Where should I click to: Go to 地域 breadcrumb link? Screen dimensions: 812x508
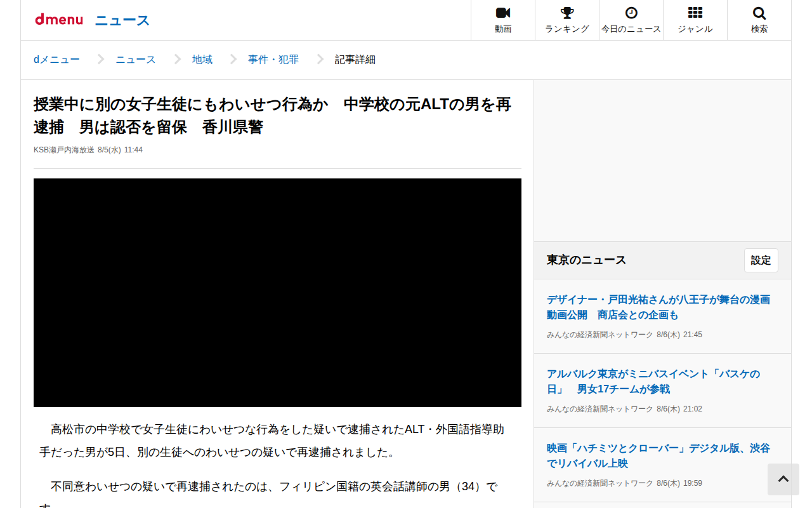pos(202,60)
